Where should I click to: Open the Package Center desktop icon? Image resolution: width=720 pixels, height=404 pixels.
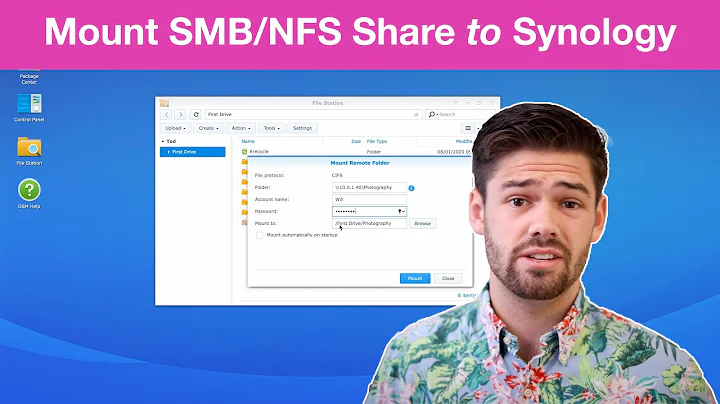tap(29, 78)
